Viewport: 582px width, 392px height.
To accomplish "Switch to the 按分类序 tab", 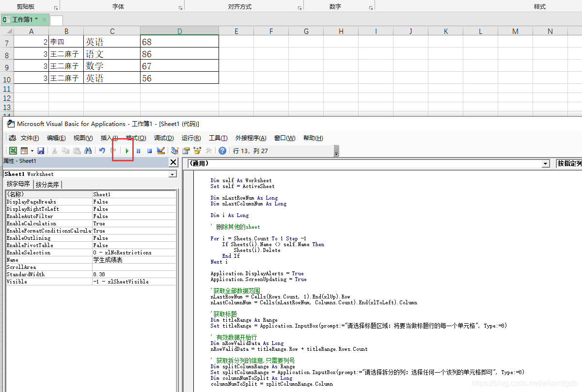I will coord(47,184).
